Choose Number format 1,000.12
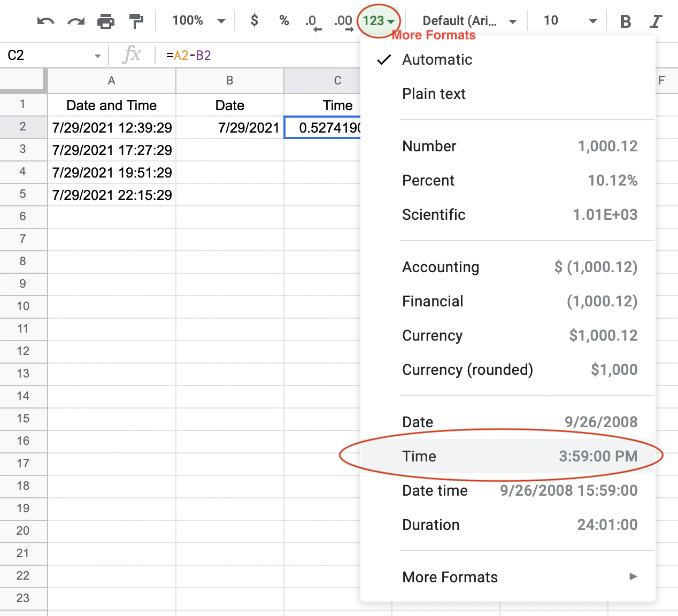Image resolution: width=678 pixels, height=616 pixels. click(x=508, y=146)
